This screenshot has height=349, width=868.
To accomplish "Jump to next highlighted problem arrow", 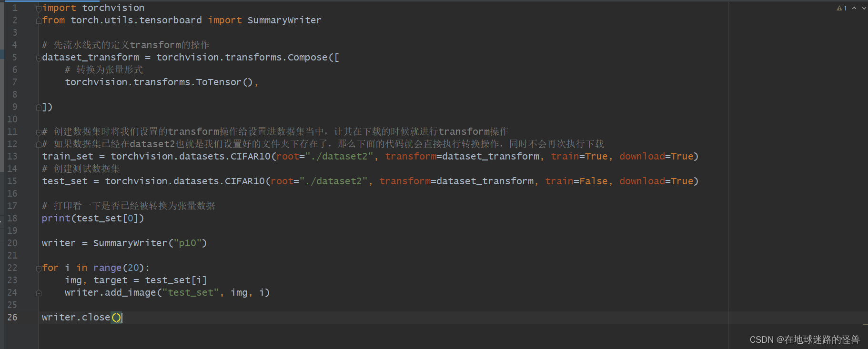I will 864,8.
